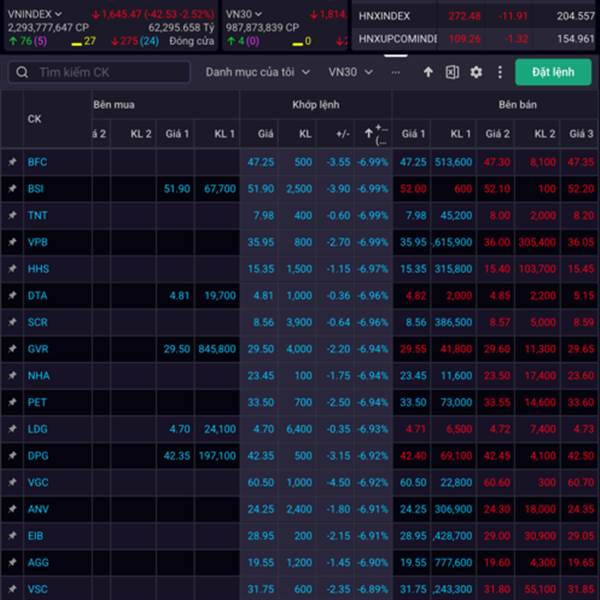Viewport: 600px width, 600px height.
Task: Pin the DTA stock row
Action: click(12, 295)
